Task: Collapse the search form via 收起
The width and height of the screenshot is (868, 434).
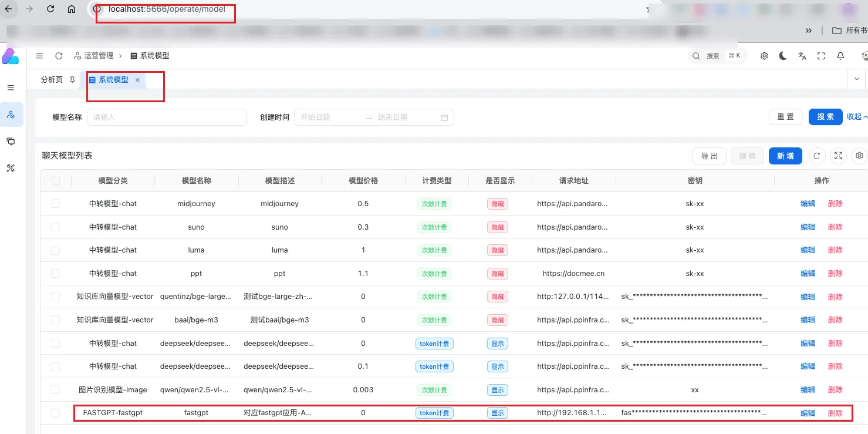Action: [x=856, y=117]
